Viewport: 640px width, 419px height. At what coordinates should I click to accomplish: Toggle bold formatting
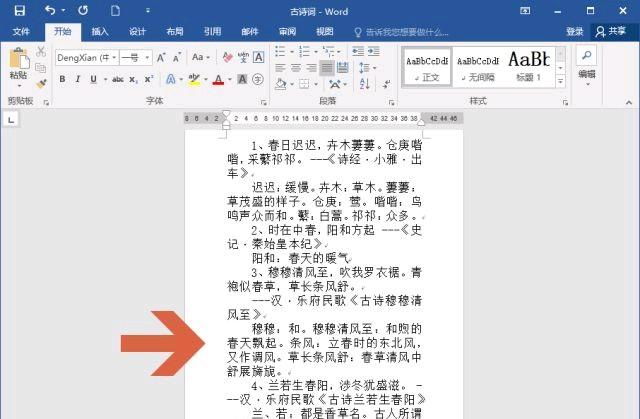coord(62,79)
